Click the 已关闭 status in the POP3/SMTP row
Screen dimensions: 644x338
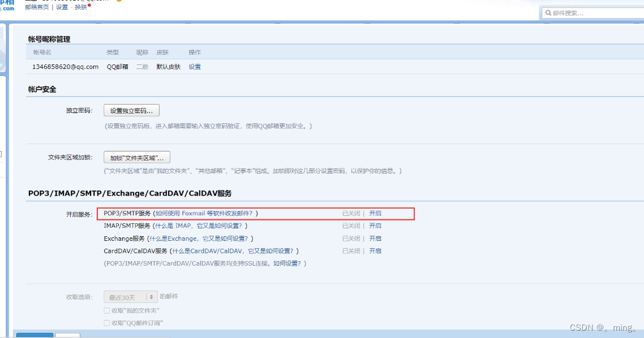[351, 213]
